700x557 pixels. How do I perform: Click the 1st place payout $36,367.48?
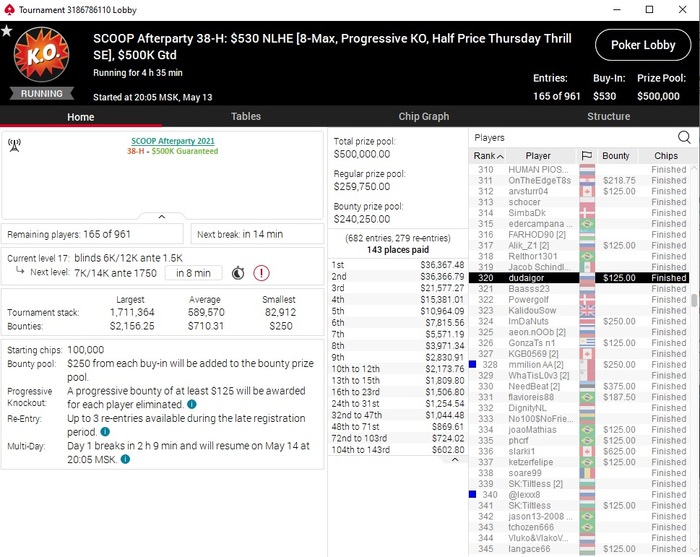click(442, 265)
